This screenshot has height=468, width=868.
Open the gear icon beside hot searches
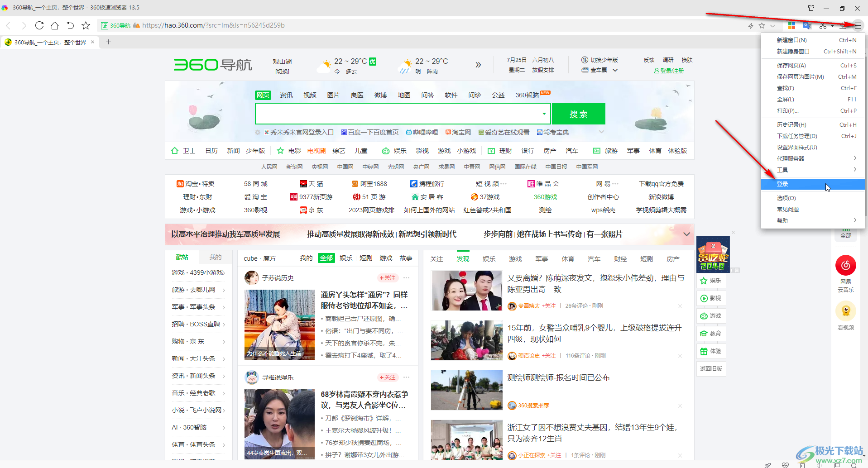coord(258,132)
